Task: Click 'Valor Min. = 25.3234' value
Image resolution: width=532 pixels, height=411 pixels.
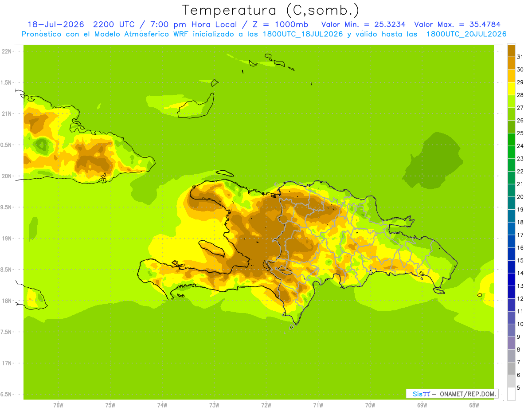Action: pyautogui.click(x=363, y=24)
